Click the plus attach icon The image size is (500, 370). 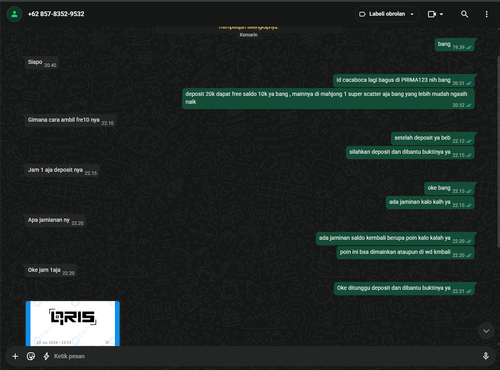pos(15,356)
